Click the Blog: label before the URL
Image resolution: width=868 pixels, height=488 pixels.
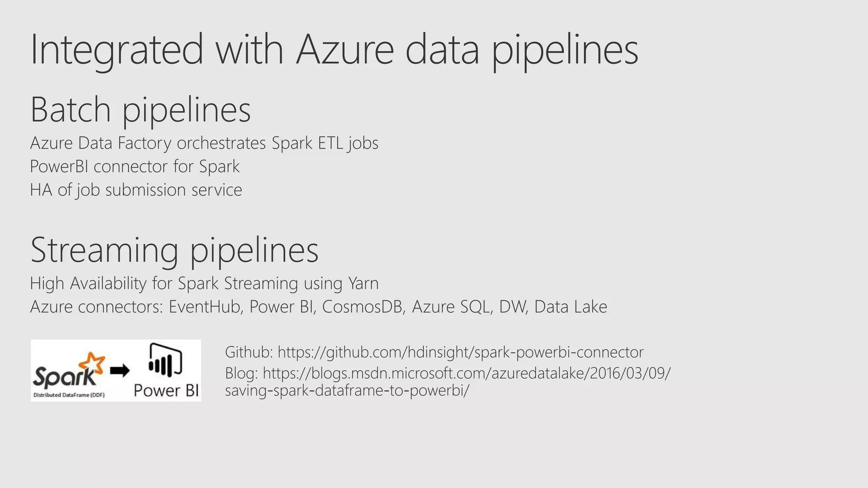point(242,373)
